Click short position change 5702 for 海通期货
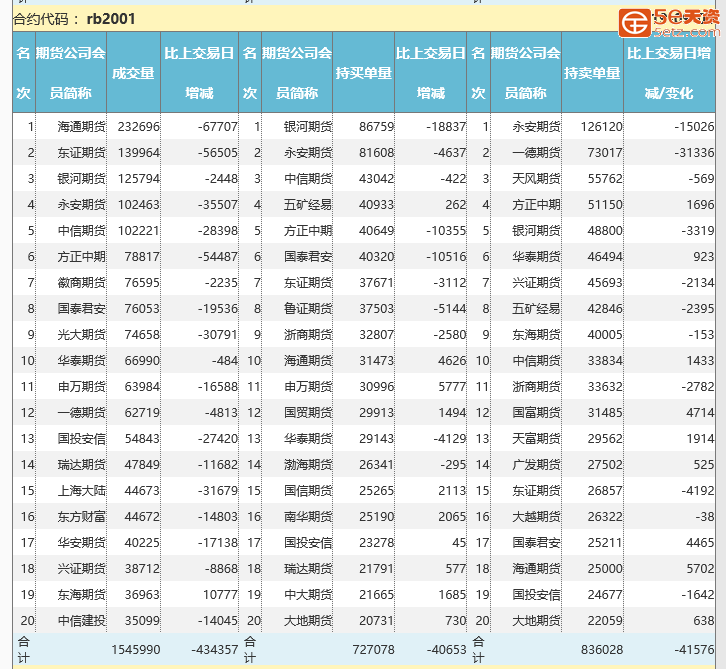 tap(700, 568)
